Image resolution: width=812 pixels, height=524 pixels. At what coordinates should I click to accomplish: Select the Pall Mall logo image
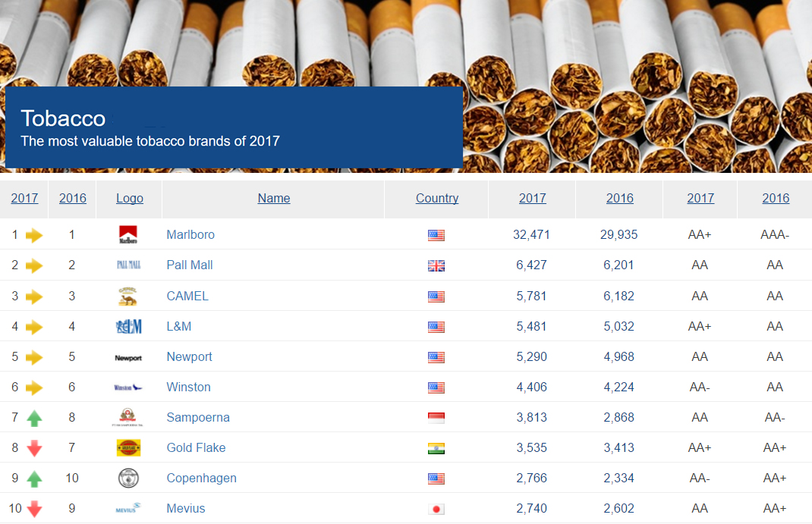coord(127,265)
